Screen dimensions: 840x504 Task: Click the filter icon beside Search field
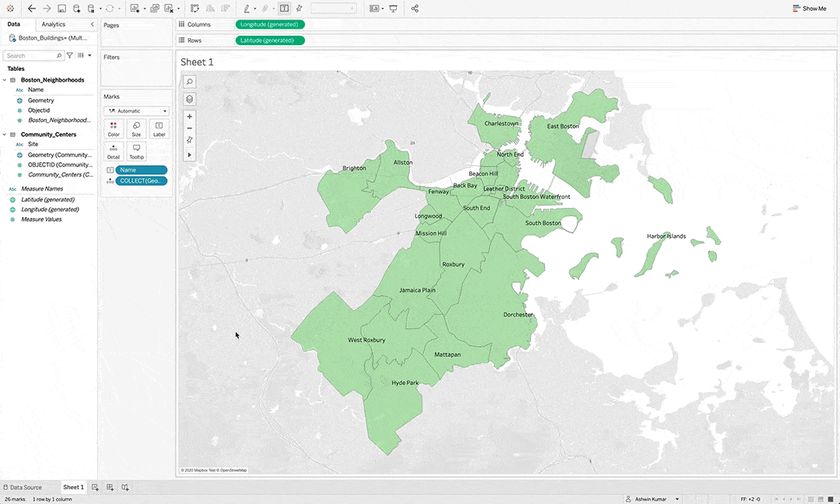click(x=70, y=56)
